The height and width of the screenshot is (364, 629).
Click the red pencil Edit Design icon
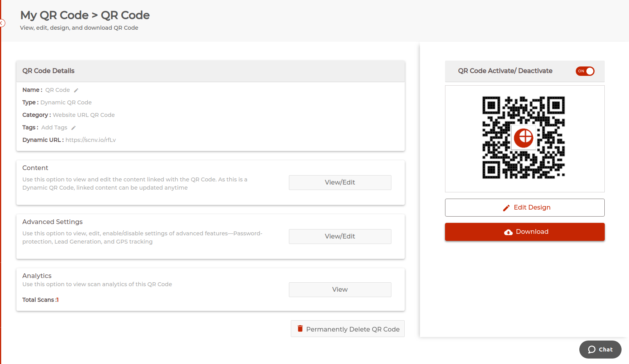point(506,208)
